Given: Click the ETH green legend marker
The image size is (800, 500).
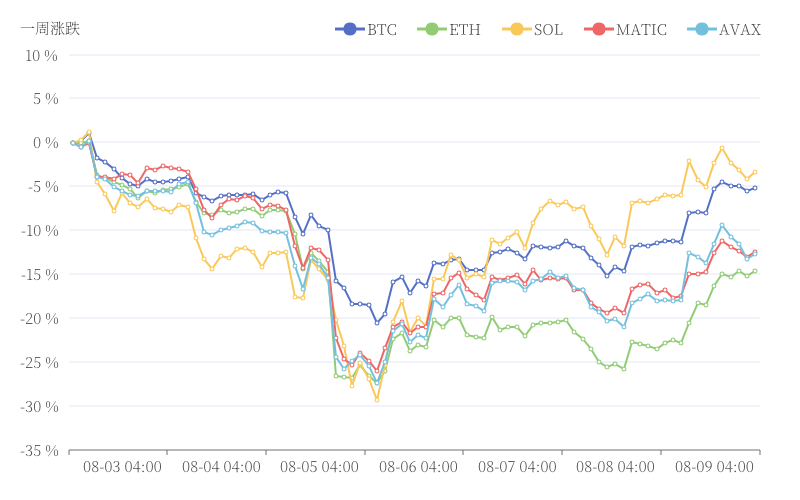Looking at the screenshot, I should 432,29.
